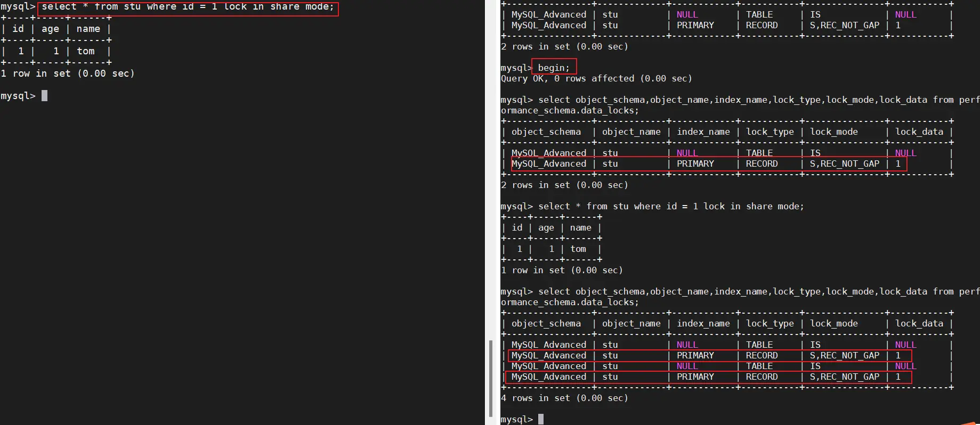The height and width of the screenshot is (425, 980).
Task: Click 'object_schema' header in the two-row result table
Action: click(546, 132)
